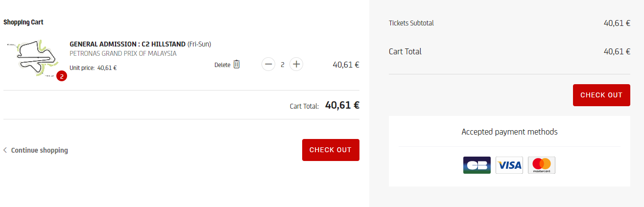Click the Tickets Subtotal label

click(x=411, y=23)
